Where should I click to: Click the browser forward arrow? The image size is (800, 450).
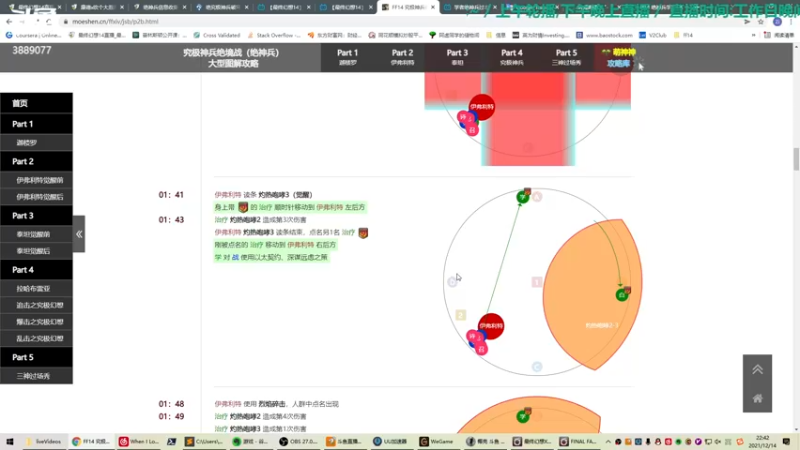click(22, 21)
